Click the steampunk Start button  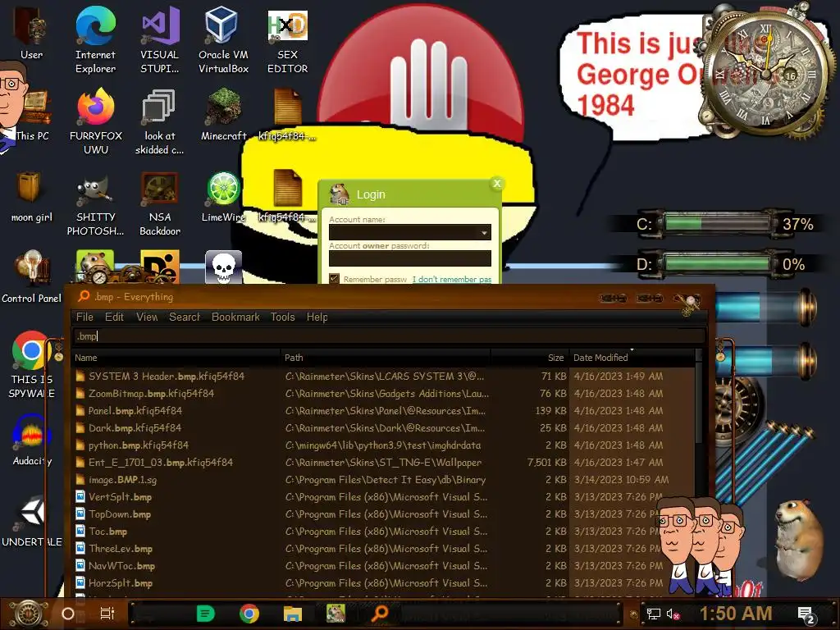pos(29,614)
